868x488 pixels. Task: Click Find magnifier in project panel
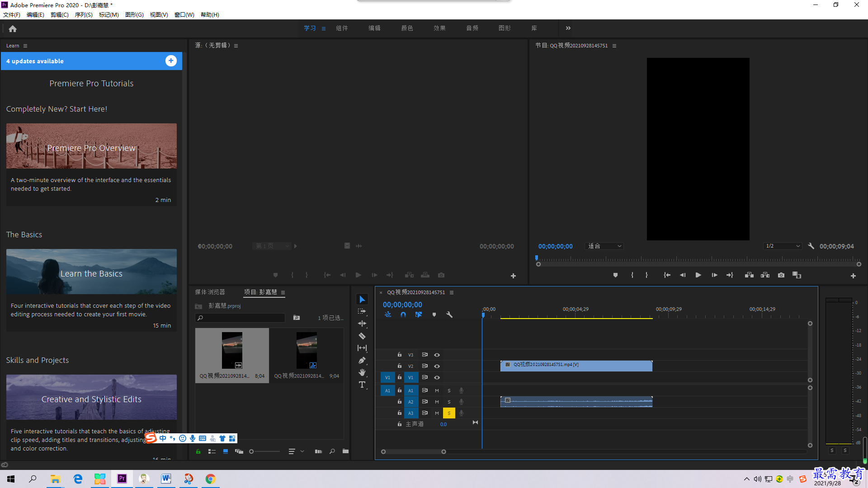332,451
